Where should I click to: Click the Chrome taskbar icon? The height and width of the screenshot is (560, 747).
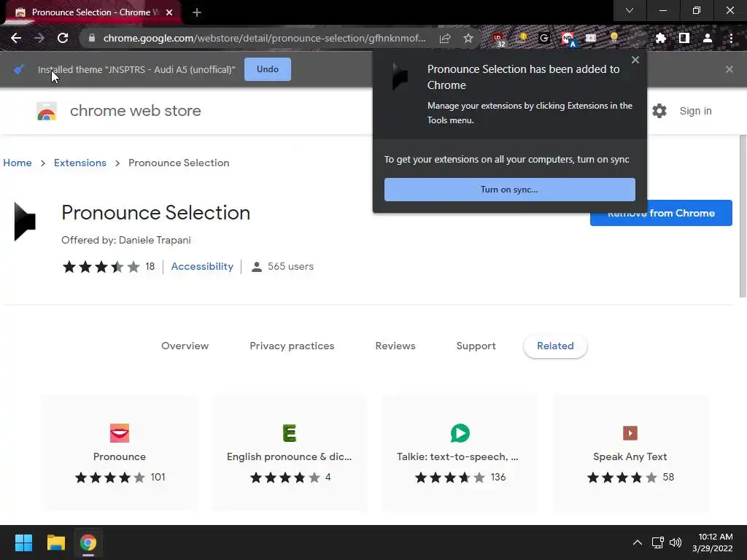click(x=88, y=542)
